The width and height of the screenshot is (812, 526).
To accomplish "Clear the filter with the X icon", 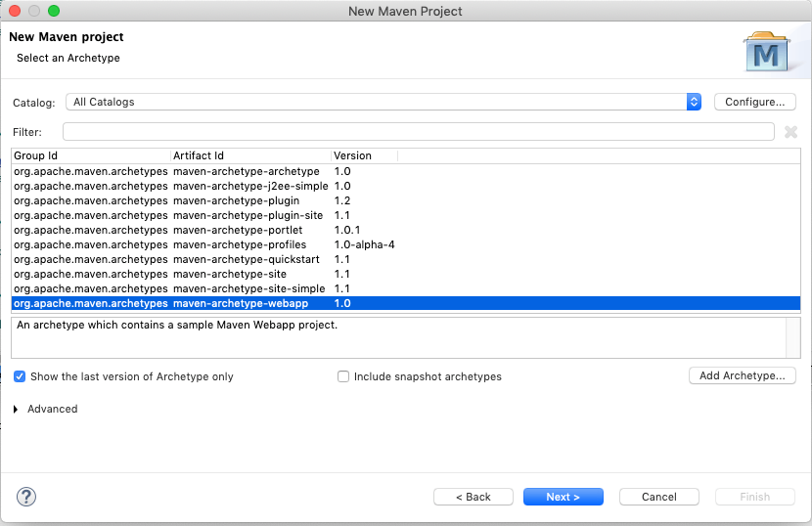I will pyautogui.click(x=790, y=132).
